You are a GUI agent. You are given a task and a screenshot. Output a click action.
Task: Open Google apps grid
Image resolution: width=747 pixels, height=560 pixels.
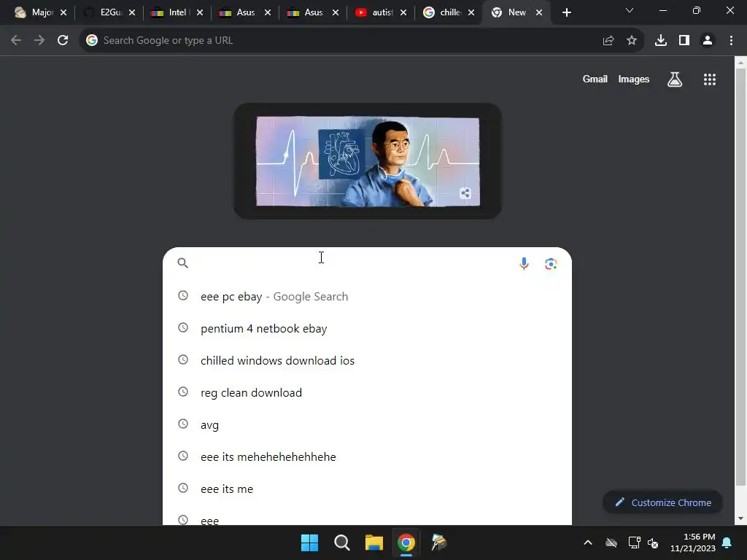(709, 79)
